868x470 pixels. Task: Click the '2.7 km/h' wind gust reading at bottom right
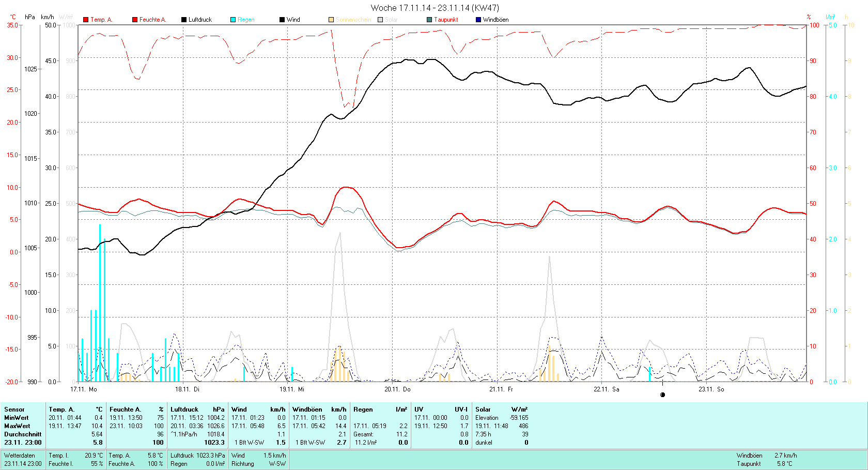coord(785,456)
